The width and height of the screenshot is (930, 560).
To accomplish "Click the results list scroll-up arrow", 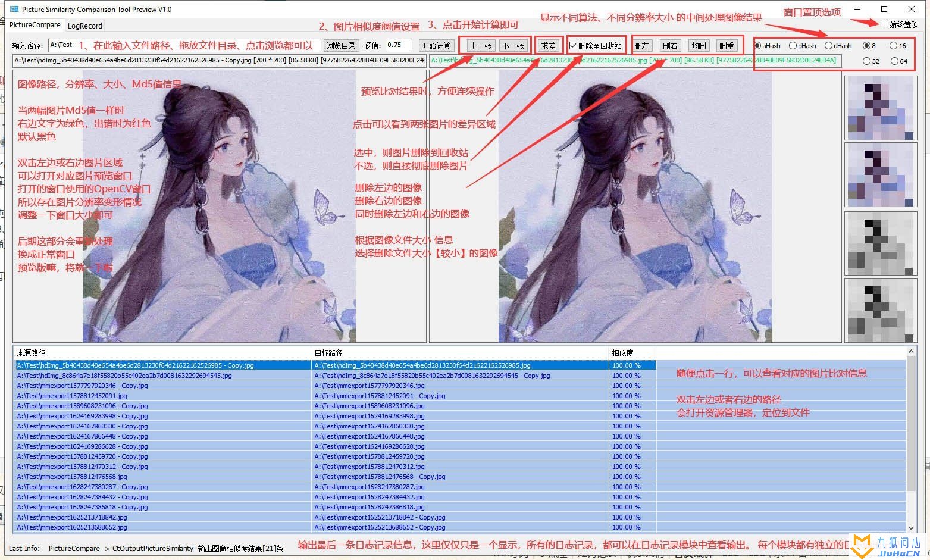I will [x=911, y=352].
